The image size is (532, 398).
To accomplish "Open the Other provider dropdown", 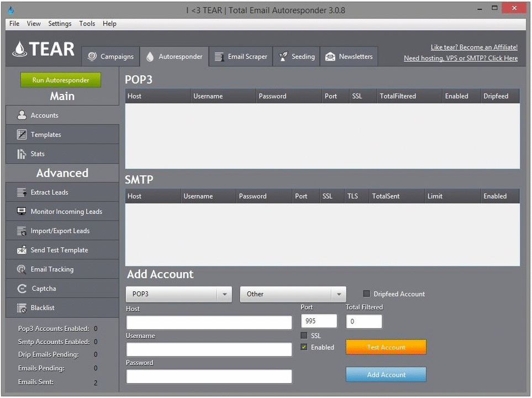I will coord(293,294).
